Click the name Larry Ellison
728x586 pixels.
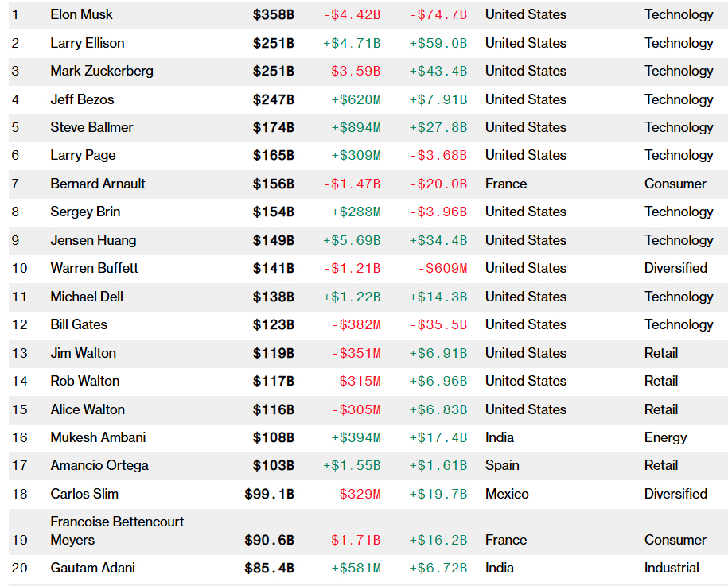tap(88, 43)
